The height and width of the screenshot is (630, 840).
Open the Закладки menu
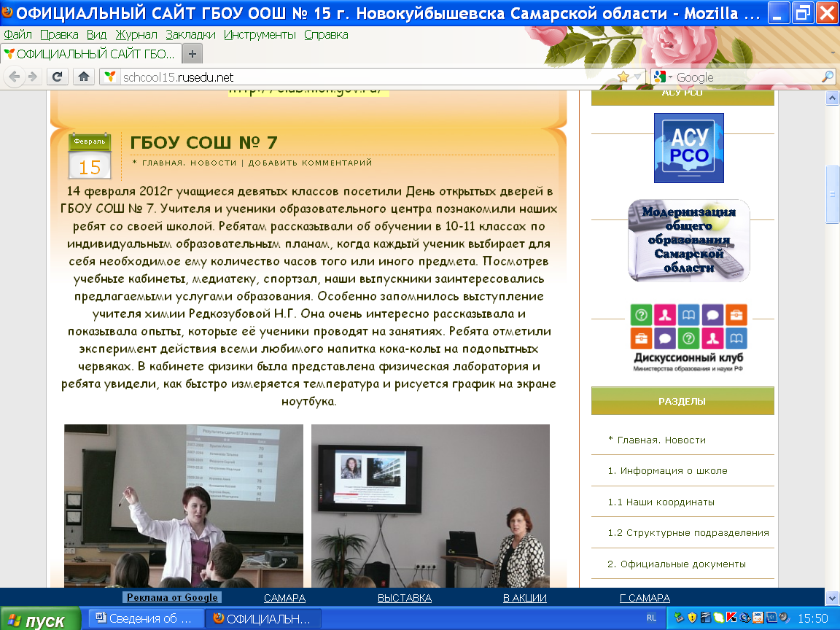[190, 34]
